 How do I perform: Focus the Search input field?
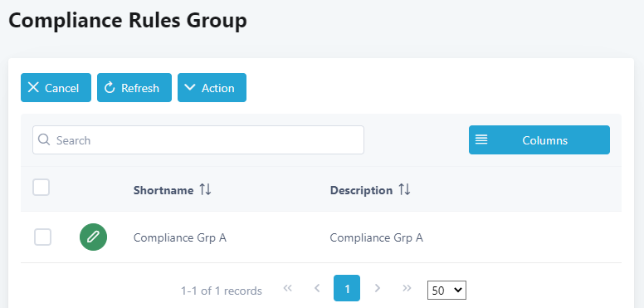(x=198, y=140)
